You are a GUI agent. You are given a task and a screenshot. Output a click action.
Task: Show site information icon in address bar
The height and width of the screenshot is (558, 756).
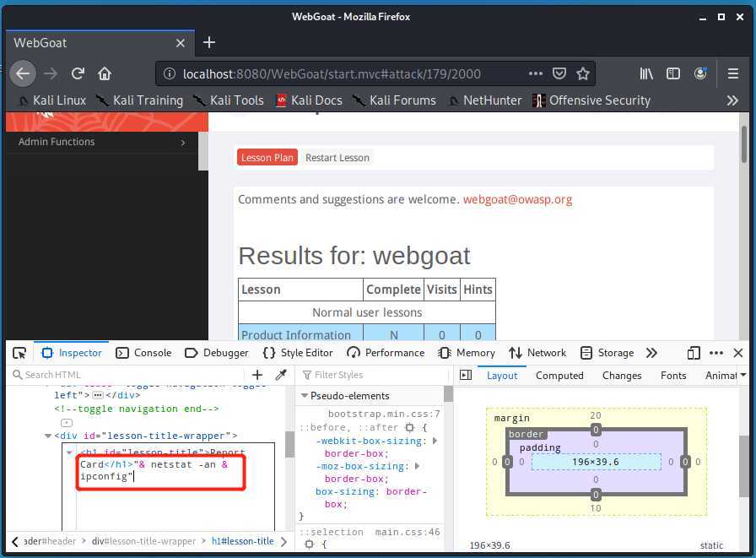pos(169,73)
